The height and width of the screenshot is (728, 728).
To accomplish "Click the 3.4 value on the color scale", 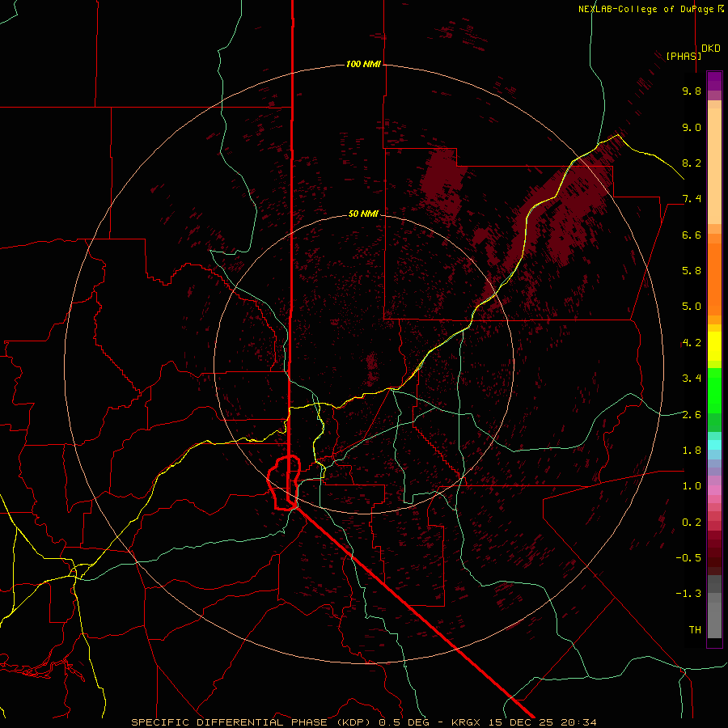I will point(692,379).
